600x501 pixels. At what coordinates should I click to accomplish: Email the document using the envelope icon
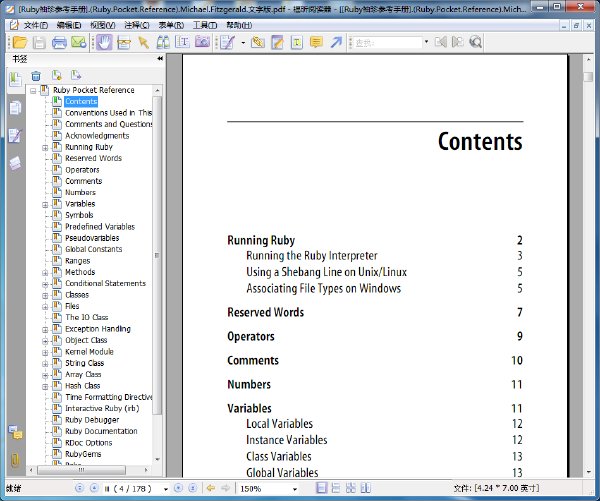coord(79,42)
